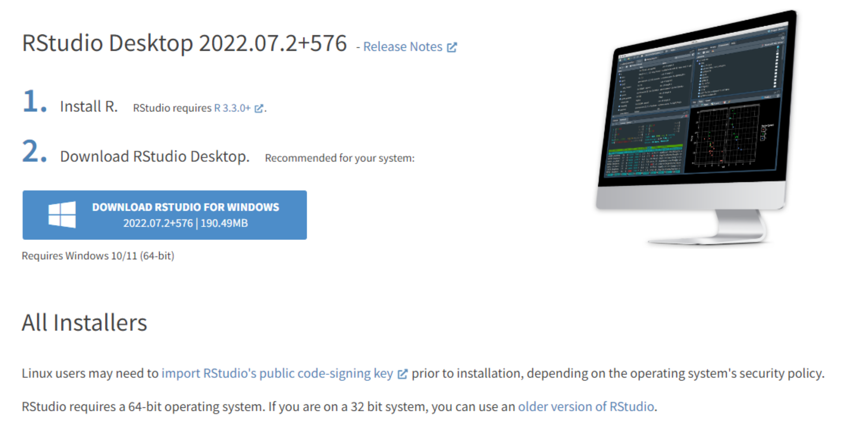Open the R 3.3.0+ link
Viewport: 868px width, 442px height.
[232, 108]
